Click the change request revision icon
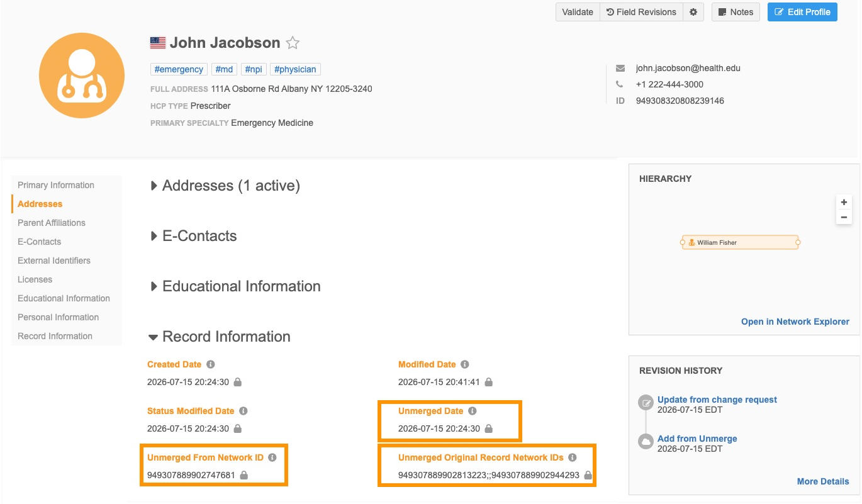The width and height of the screenshot is (862, 504). [x=646, y=403]
